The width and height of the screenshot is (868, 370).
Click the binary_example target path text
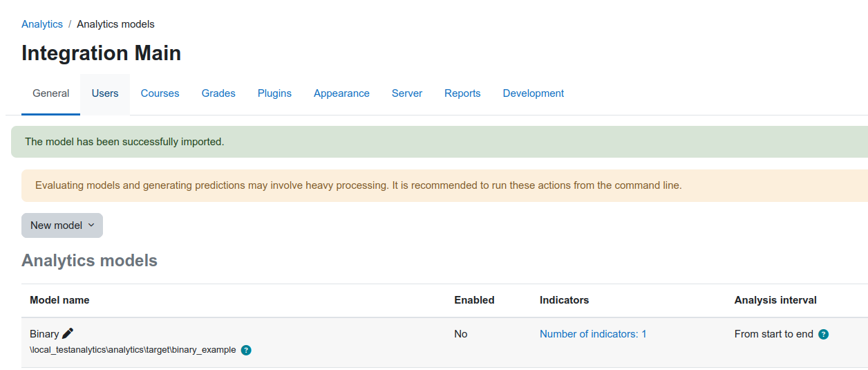click(133, 350)
